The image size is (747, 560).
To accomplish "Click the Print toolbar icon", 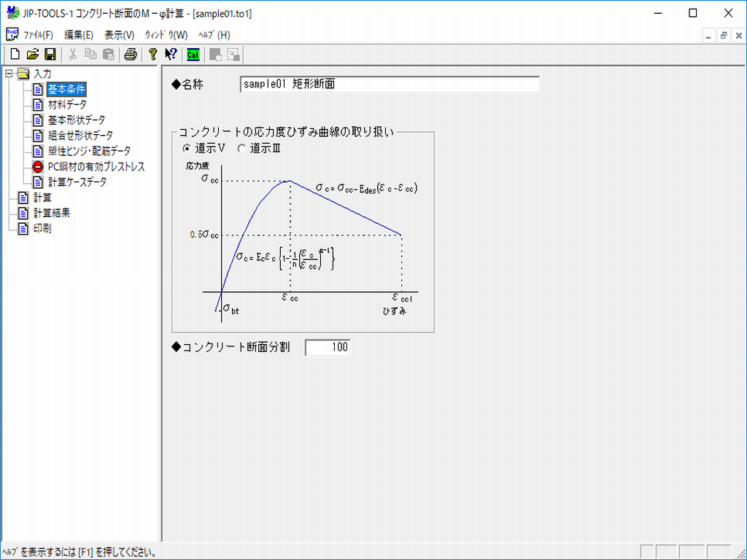I will (130, 54).
